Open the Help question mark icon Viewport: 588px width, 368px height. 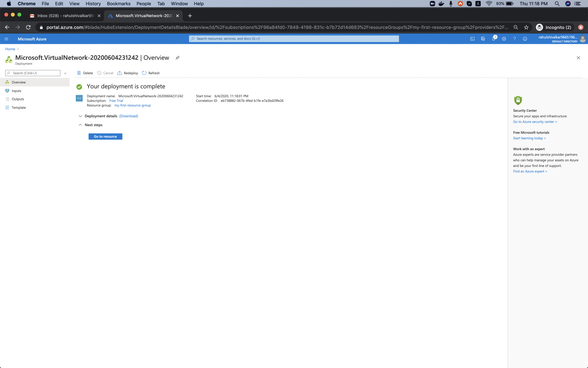(514, 39)
